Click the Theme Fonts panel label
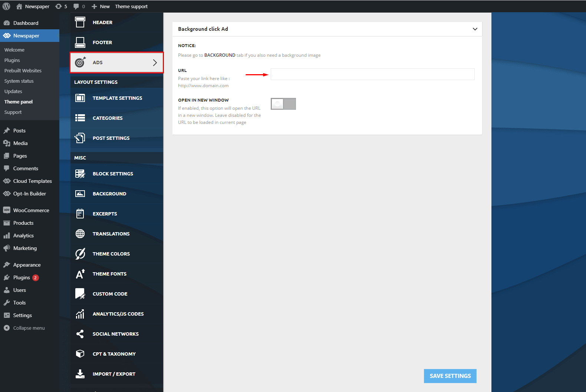This screenshot has width=586, height=392. coord(109,274)
